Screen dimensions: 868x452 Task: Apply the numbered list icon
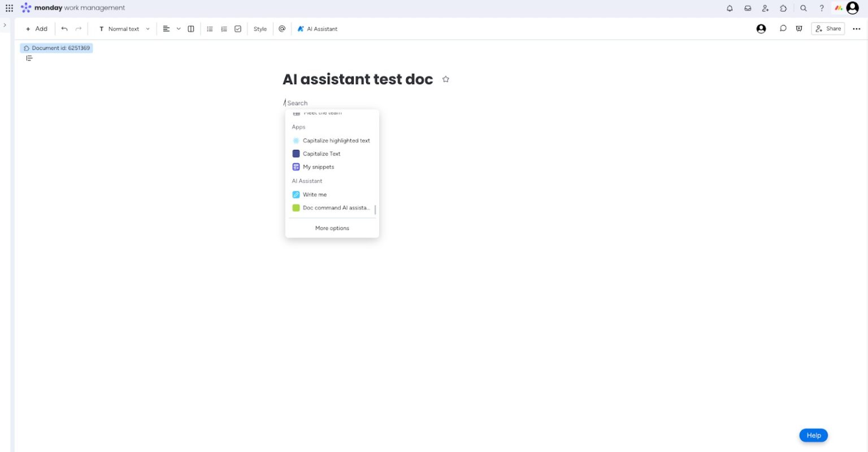click(x=224, y=28)
